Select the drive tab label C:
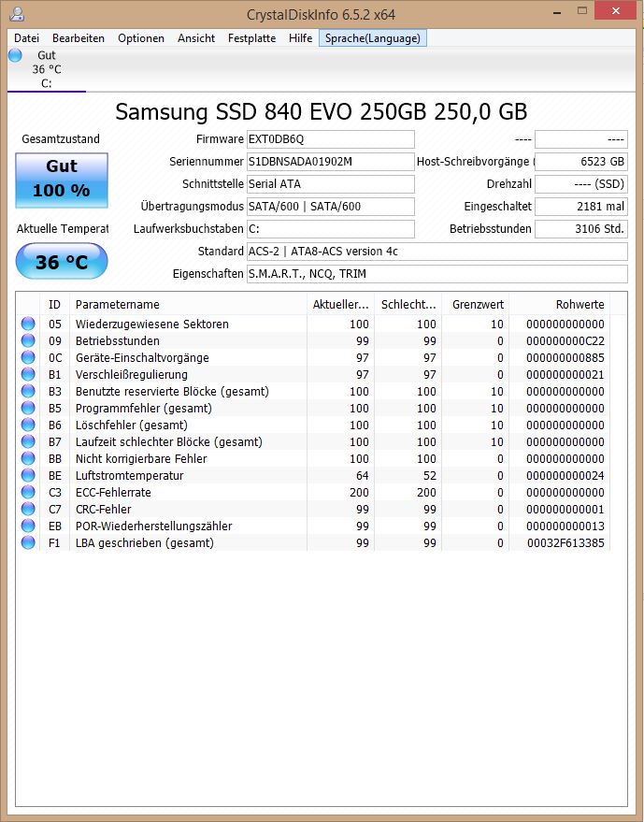 coord(46,83)
